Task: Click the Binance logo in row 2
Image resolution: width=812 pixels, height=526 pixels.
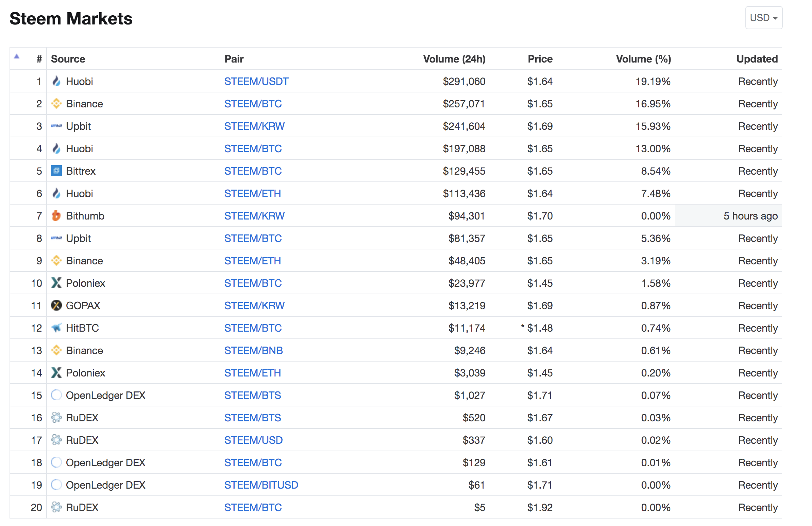Action: pyautogui.click(x=56, y=104)
